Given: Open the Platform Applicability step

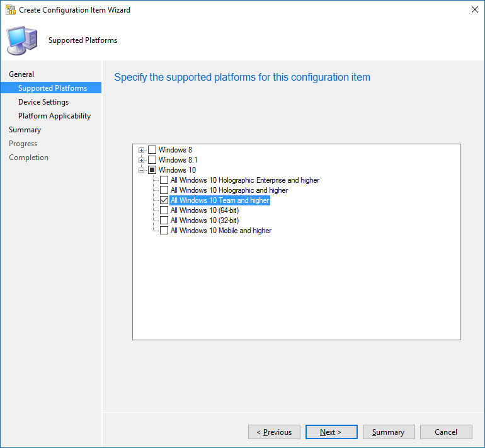Looking at the screenshot, I should pos(54,116).
